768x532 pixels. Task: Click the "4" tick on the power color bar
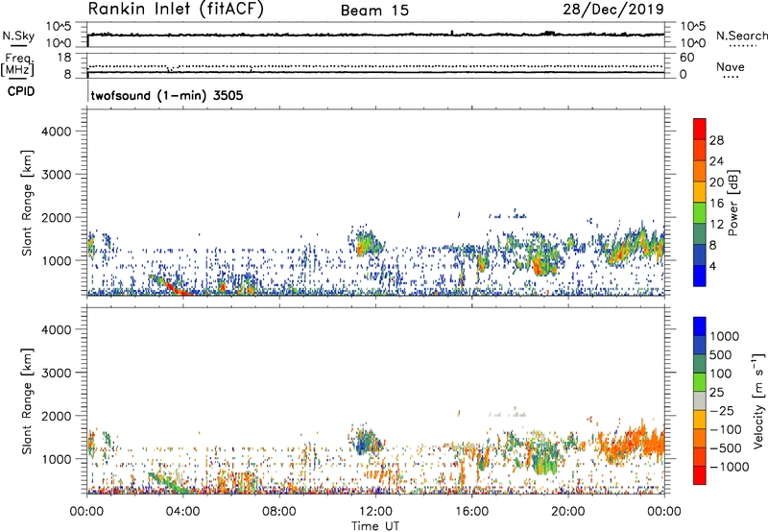(x=713, y=266)
